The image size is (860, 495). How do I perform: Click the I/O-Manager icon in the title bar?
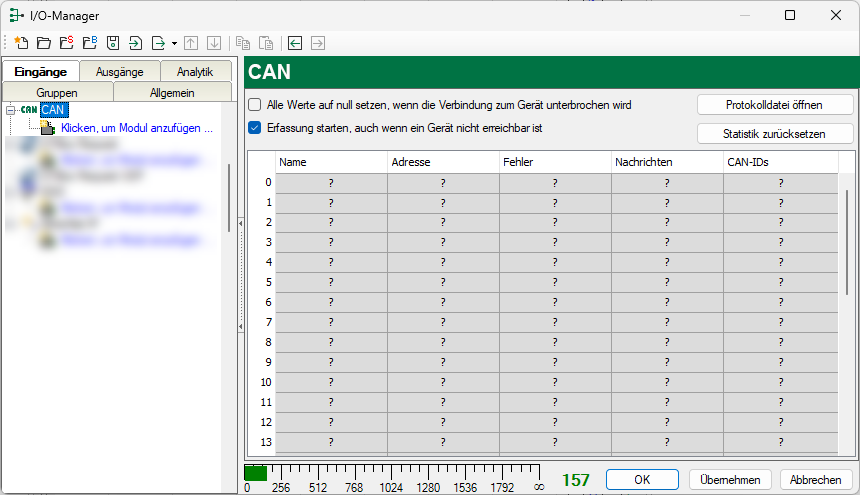16,15
